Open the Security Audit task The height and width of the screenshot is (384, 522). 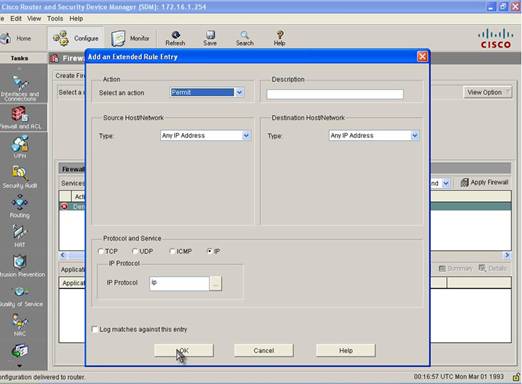pyautogui.click(x=20, y=177)
